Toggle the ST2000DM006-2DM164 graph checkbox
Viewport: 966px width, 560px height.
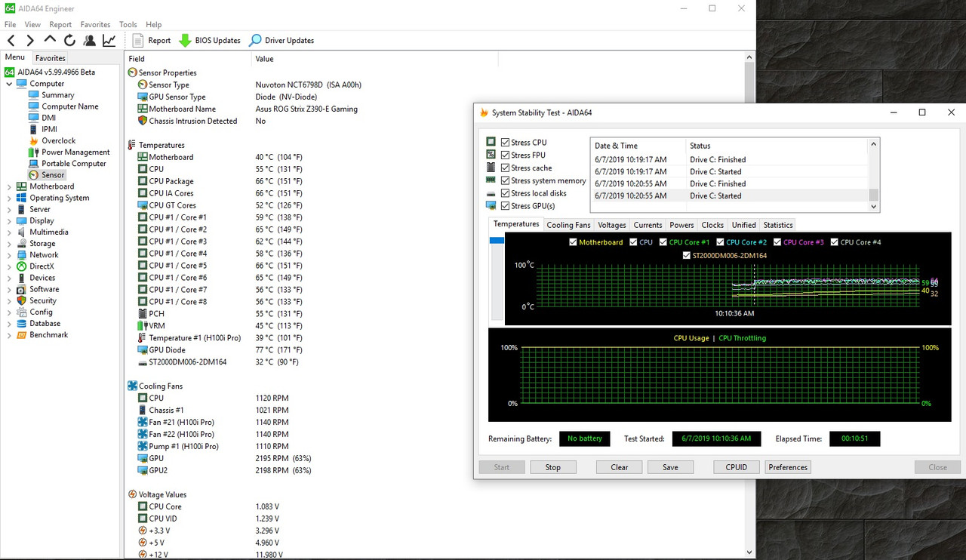pyautogui.click(x=686, y=256)
